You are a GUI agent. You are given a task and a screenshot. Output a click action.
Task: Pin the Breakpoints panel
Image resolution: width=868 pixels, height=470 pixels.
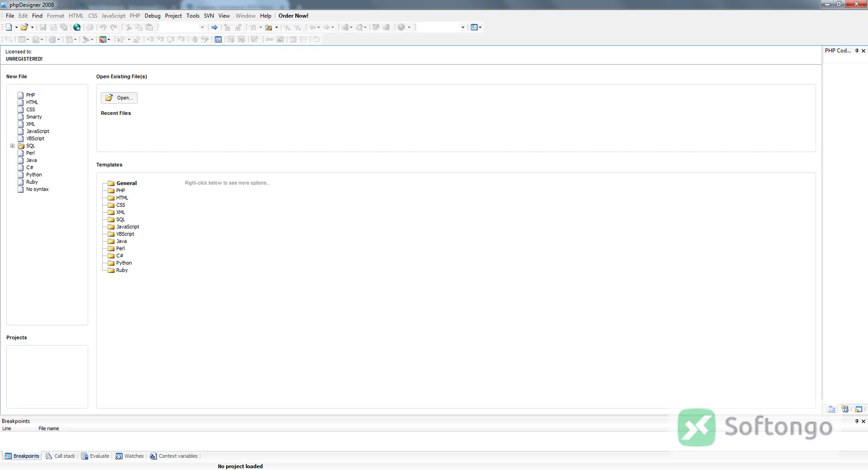(857, 421)
